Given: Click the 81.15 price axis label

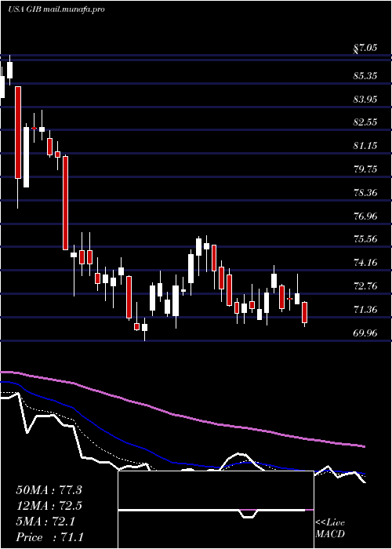Looking at the screenshot, I should click(x=365, y=146).
